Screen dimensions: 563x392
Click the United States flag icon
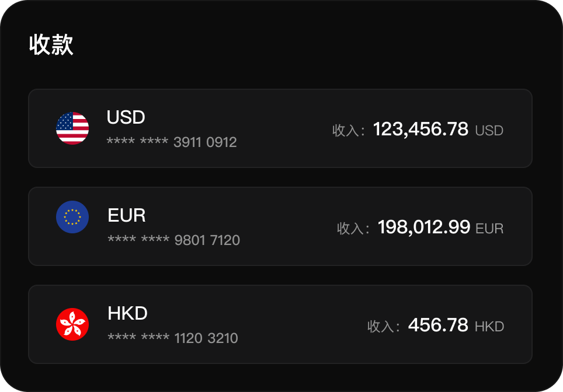click(72, 128)
